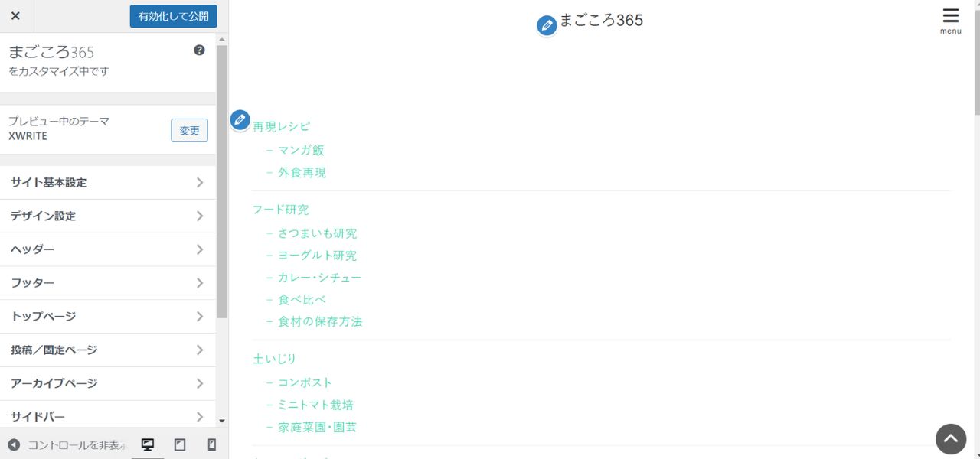
Task: Click the help question mark icon
Action: pyautogui.click(x=199, y=50)
